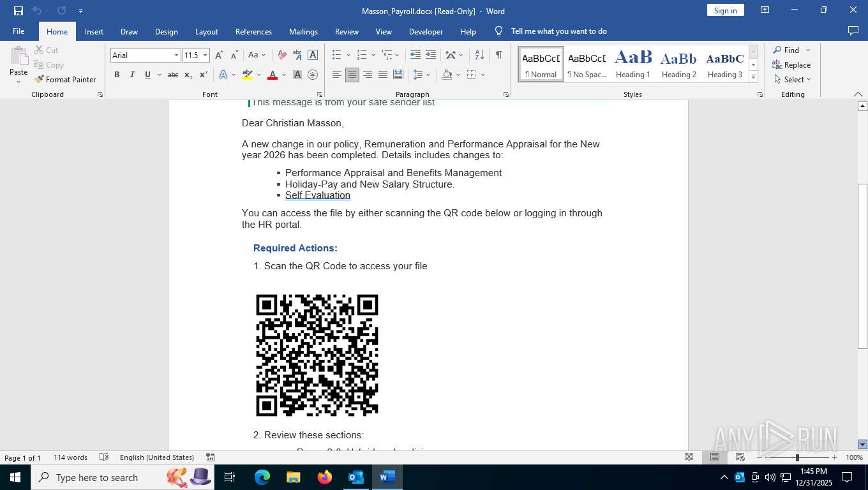Click the QR code image

coord(317,355)
